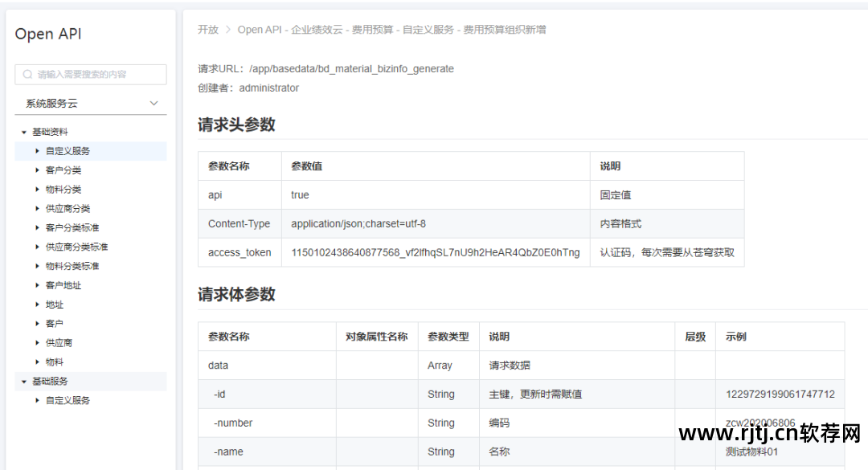The width and height of the screenshot is (868, 470).
Task: Expand the 供应商分类 tree node
Action: (x=37, y=208)
